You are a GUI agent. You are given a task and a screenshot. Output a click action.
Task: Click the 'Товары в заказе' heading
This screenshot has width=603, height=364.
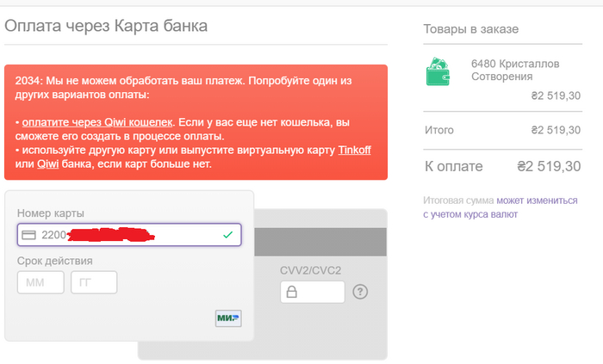(x=470, y=29)
